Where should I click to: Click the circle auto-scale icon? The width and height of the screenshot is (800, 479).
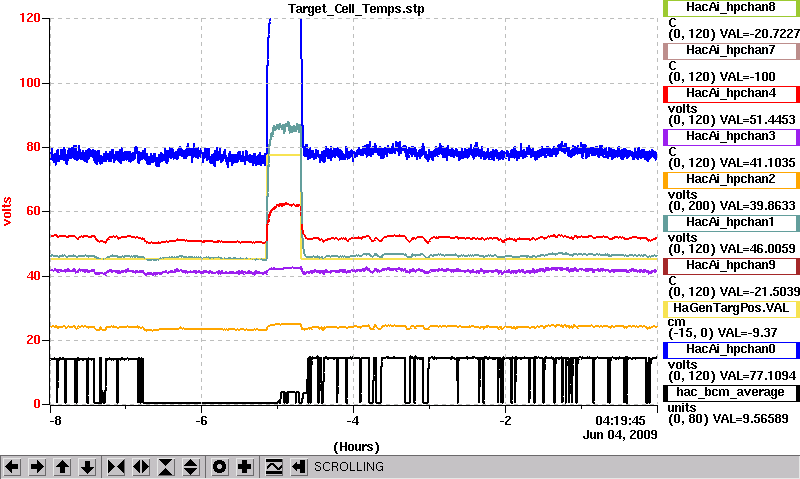pyautogui.click(x=220, y=467)
